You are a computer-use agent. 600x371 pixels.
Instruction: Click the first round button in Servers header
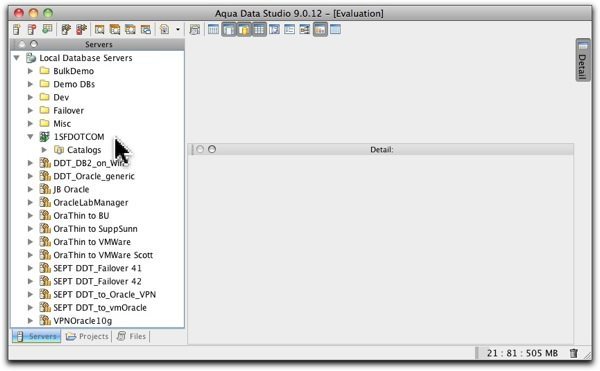(22, 44)
